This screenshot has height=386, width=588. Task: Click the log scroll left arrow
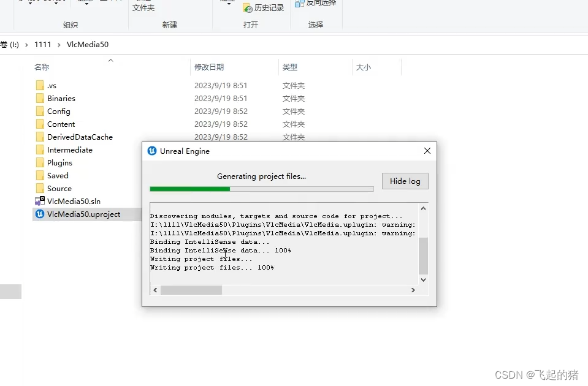click(x=155, y=290)
